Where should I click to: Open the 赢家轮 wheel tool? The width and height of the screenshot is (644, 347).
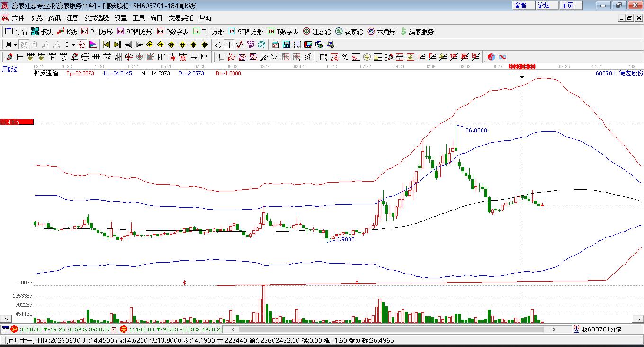point(349,32)
